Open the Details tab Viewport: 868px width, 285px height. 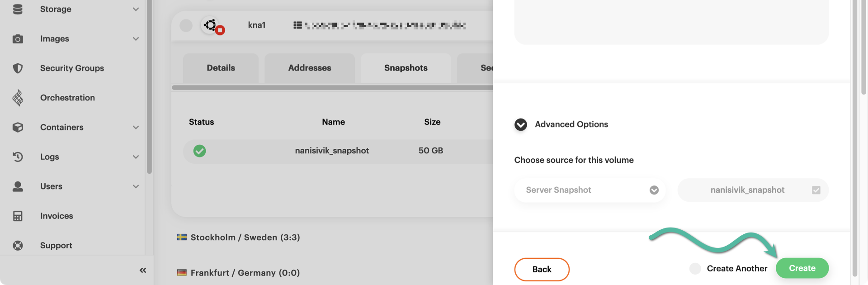click(x=221, y=68)
